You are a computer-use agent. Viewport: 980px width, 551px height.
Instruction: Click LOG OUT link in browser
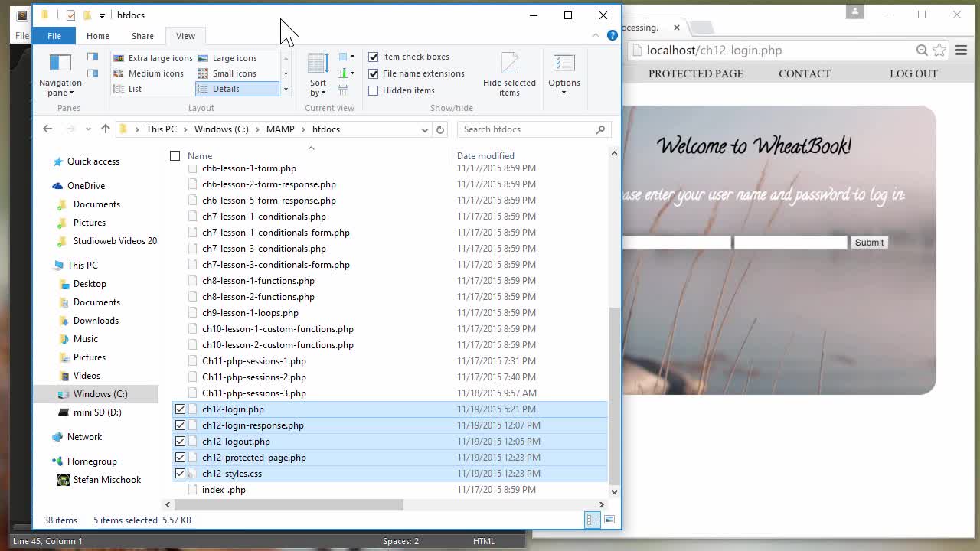[x=913, y=73]
